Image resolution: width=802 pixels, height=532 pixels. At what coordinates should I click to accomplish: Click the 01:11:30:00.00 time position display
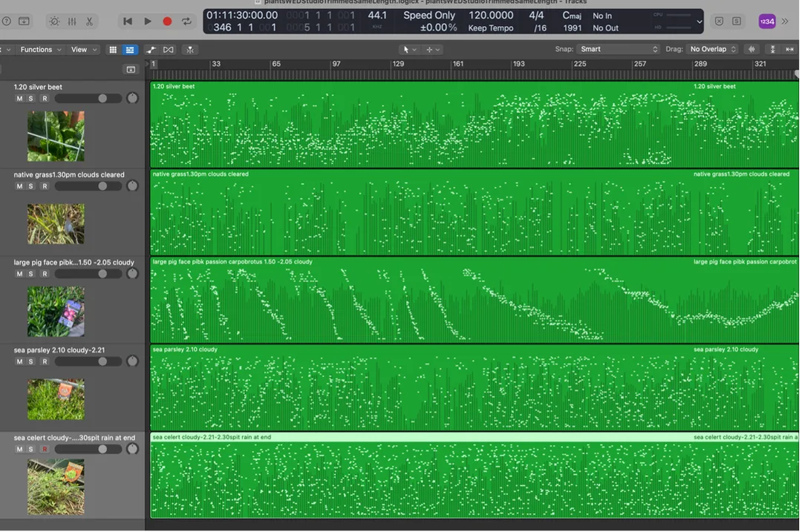[242, 16]
